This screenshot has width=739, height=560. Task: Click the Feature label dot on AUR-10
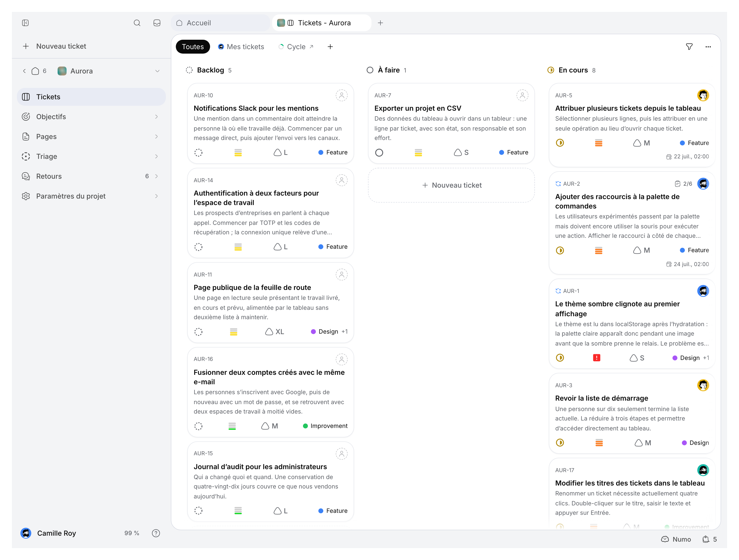(x=321, y=152)
